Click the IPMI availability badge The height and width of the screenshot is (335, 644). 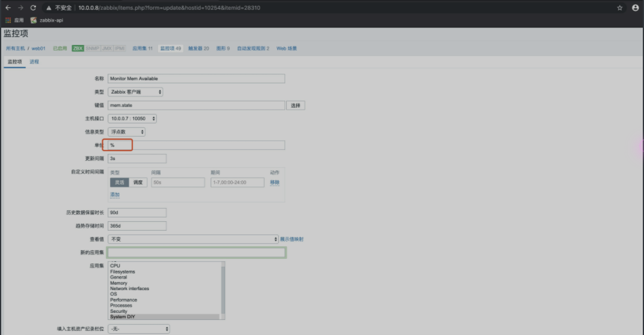(x=120, y=49)
